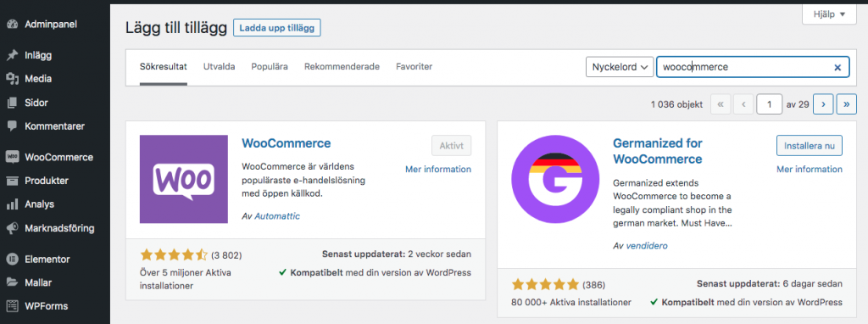This screenshot has width=868, height=324.
Task: Click the Germanized plugin logo thumbnail
Action: coord(555,180)
